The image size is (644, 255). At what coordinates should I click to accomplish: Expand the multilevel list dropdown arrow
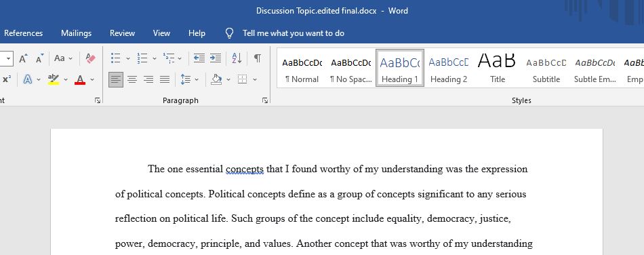coord(180,58)
